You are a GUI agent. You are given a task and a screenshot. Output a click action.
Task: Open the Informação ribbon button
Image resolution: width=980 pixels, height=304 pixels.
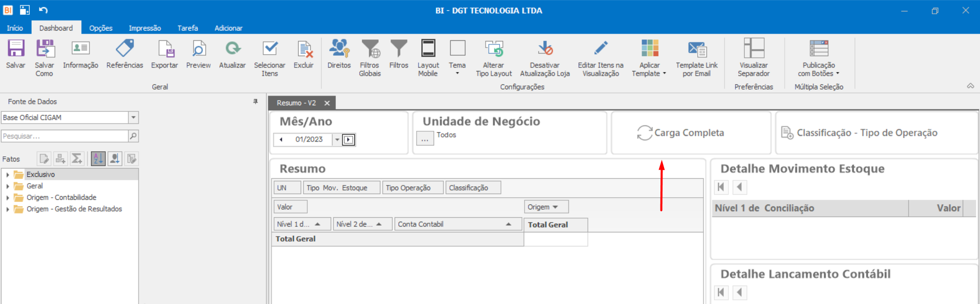coord(80,54)
